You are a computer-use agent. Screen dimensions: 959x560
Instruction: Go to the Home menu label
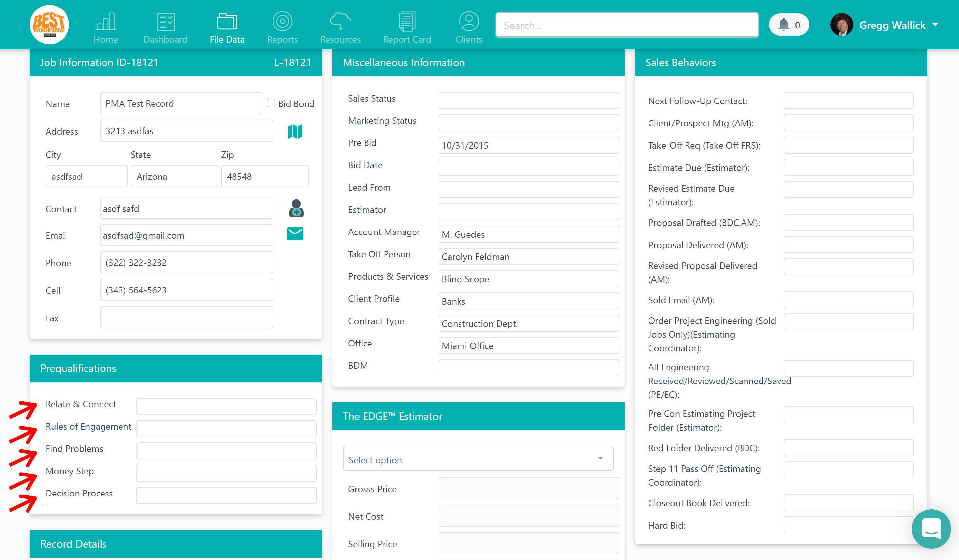(106, 39)
